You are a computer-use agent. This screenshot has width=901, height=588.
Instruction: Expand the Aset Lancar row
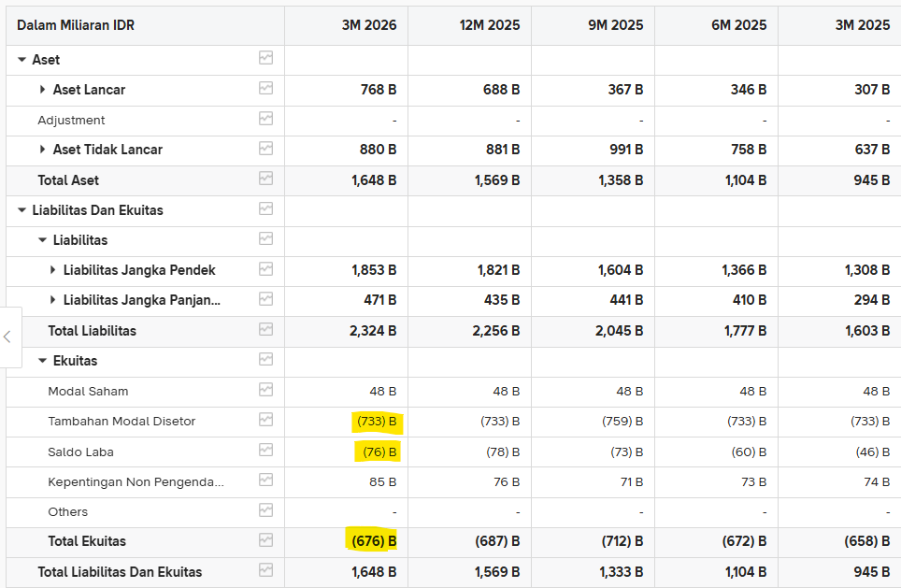(x=42, y=90)
